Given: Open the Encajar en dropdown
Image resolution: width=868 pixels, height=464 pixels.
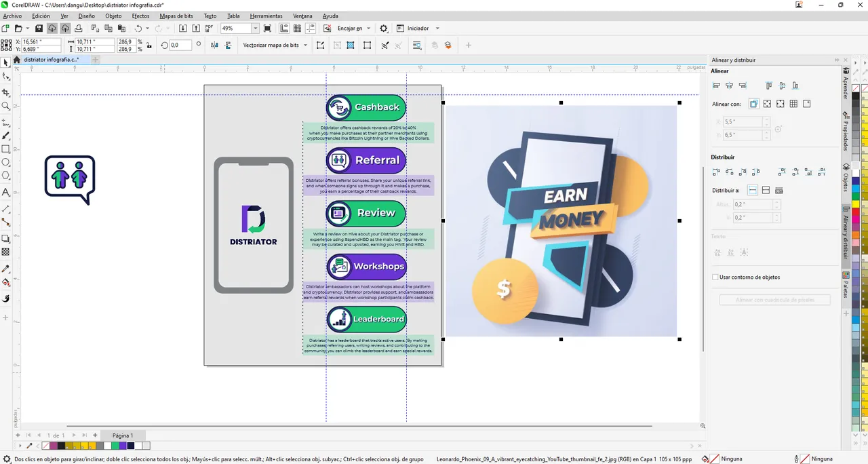Looking at the screenshot, I should [x=368, y=28].
